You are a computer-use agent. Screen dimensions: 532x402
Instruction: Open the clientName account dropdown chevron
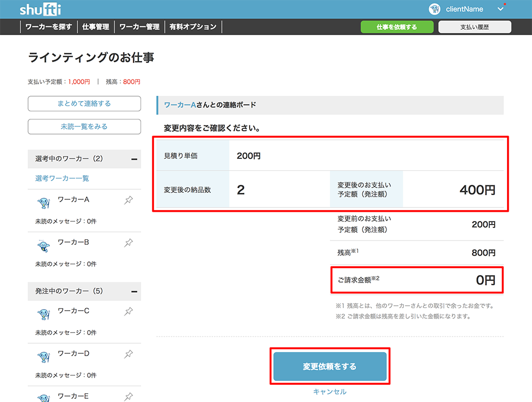501,9
